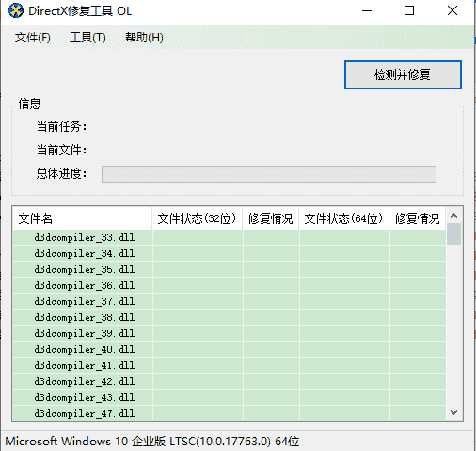
Task: Select row d3dcompiler_40.dll
Action: [x=230, y=349]
